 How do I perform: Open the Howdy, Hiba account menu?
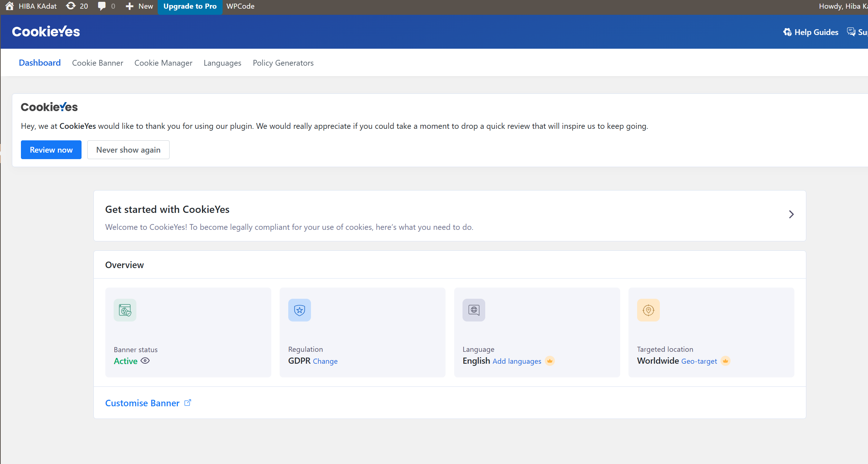pos(843,6)
